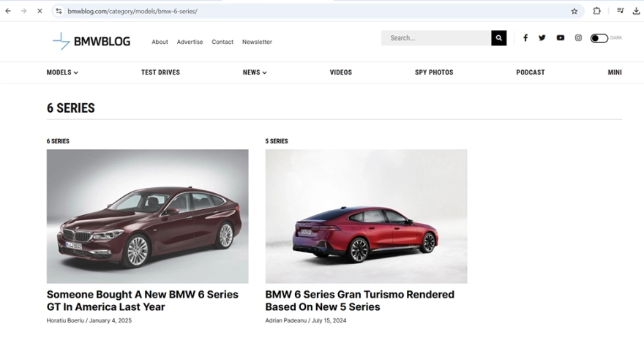The width and height of the screenshot is (644, 343).
Task: Click the date 'January 4, 2025'
Action: pos(111,320)
